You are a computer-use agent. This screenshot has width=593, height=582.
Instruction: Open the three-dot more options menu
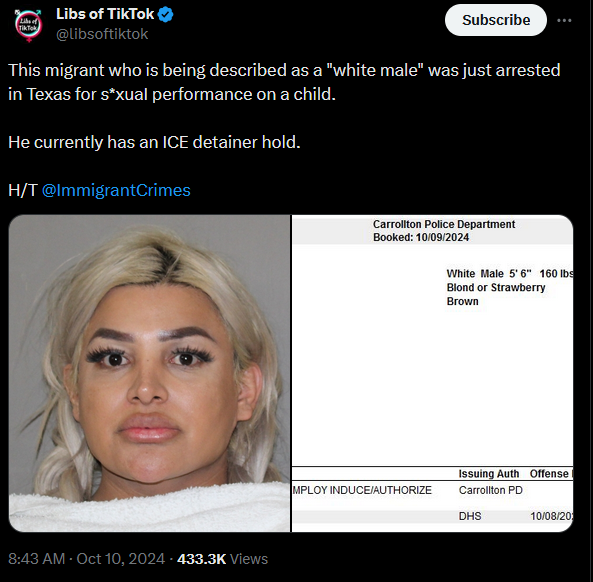point(564,20)
